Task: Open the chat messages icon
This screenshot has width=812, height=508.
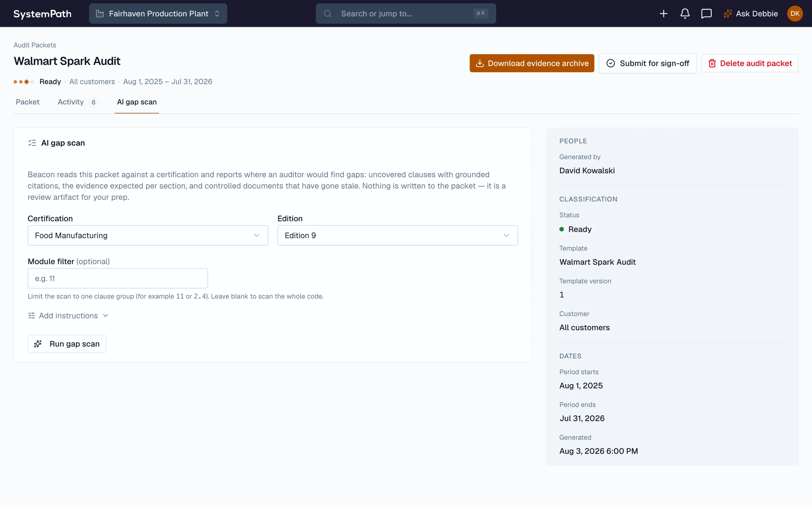Action: coord(706,14)
